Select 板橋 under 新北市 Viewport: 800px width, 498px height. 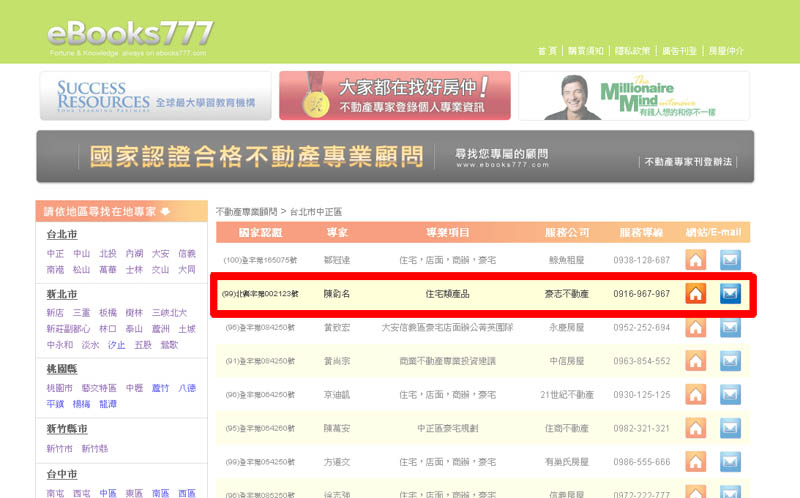tap(108, 313)
